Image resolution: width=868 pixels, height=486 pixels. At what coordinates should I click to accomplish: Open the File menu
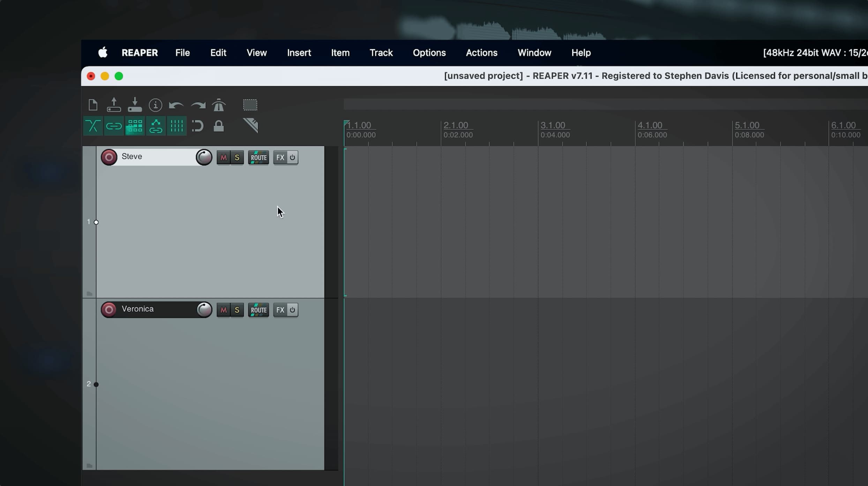[182, 53]
